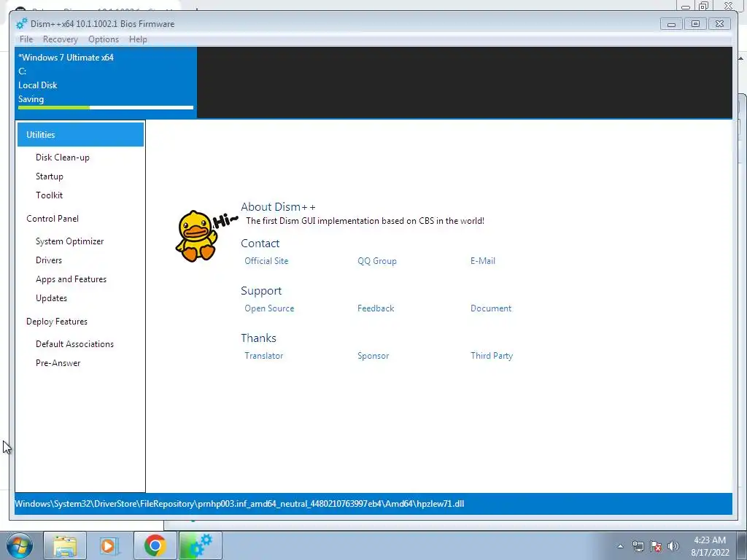The image size is (747, 560).
Task: Show hidden tray icons arrow
Action: [620, 546]
